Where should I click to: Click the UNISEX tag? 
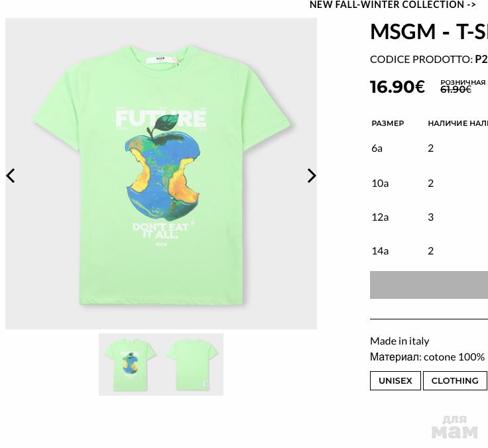pyautogui.click(x=395, y=380)
